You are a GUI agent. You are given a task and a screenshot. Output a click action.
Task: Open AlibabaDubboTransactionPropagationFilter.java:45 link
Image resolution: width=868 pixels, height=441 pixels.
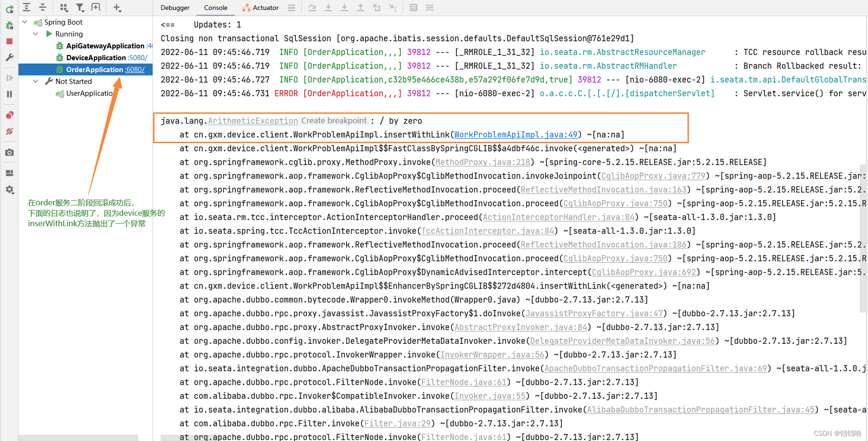701,410
